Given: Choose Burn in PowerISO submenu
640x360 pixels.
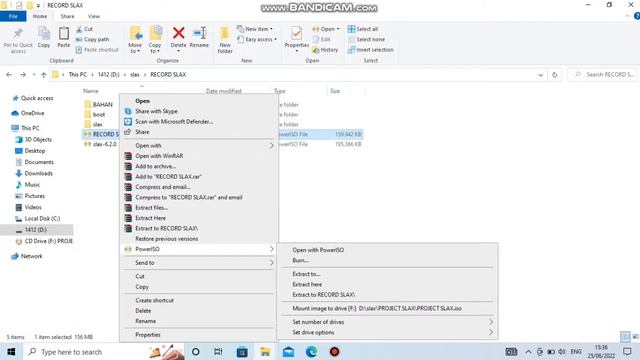Looking at the screenshot, I should [387, 260].
